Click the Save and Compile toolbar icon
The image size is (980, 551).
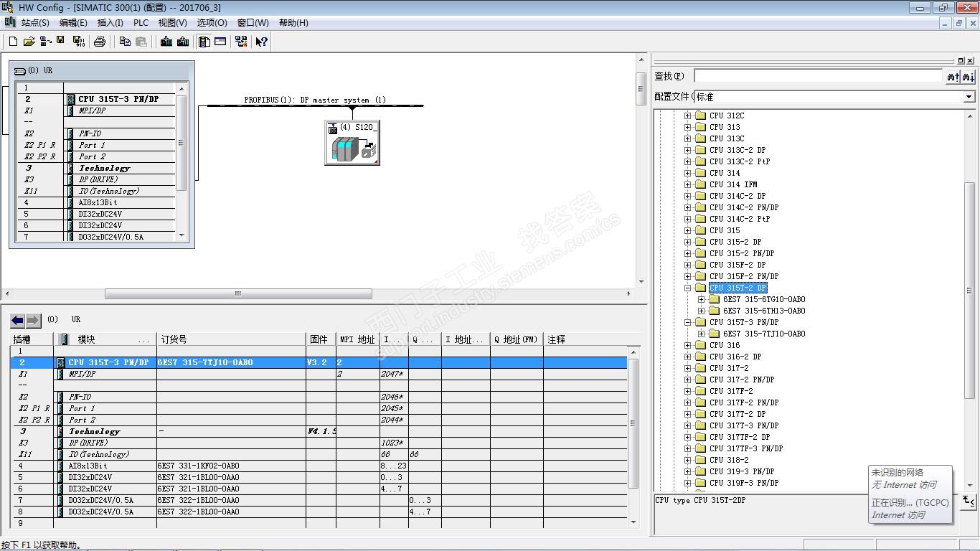(x=78, y=42)
